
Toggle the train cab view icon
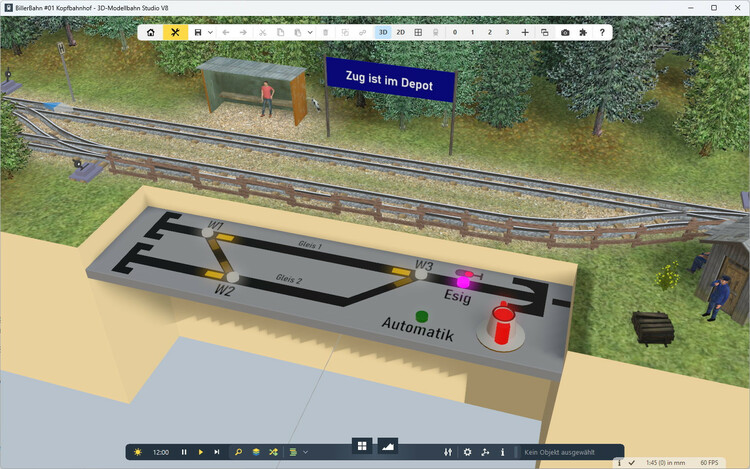pos(436,33)
